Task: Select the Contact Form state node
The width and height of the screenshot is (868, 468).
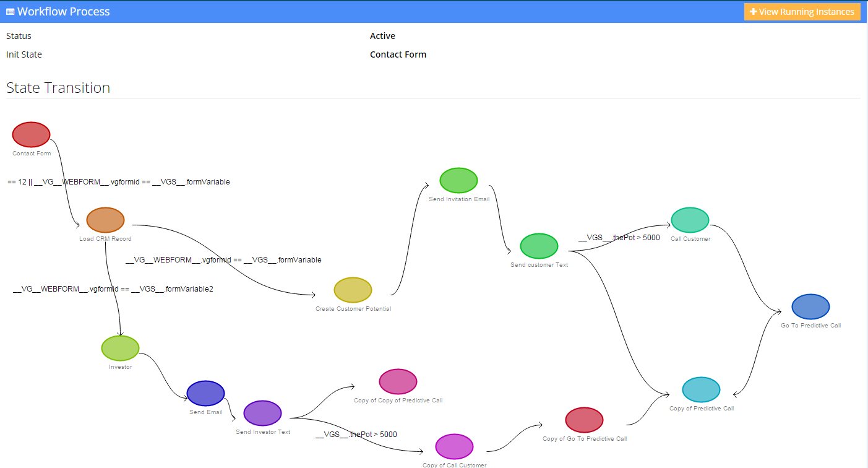Action: tap(31, 134)
